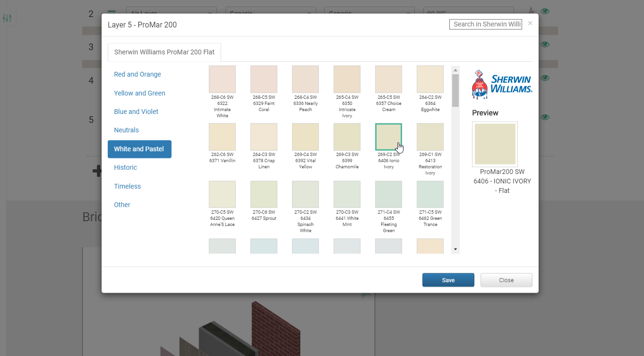Click the preview text 'ProMar200 SW 6406 - IONIC IVORY - Flat'
Viewport: 644px width, 356px height.
[x=502, y=181]
